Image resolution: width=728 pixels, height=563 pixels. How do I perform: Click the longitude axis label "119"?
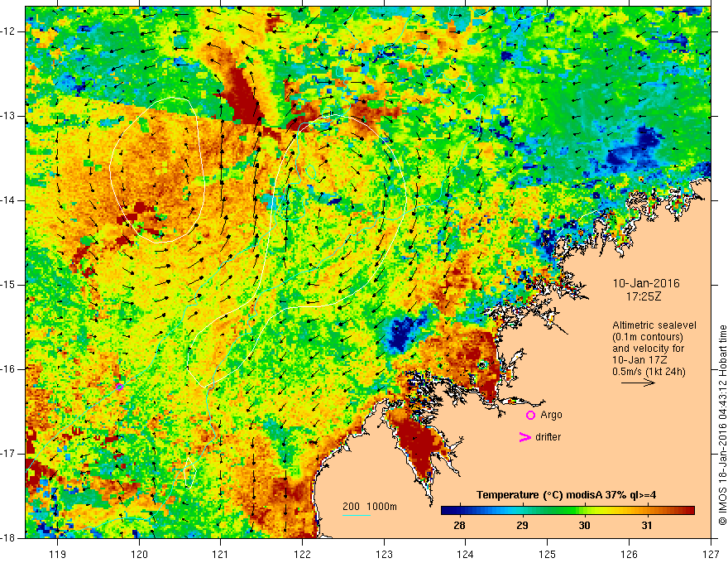pos(58,554)
